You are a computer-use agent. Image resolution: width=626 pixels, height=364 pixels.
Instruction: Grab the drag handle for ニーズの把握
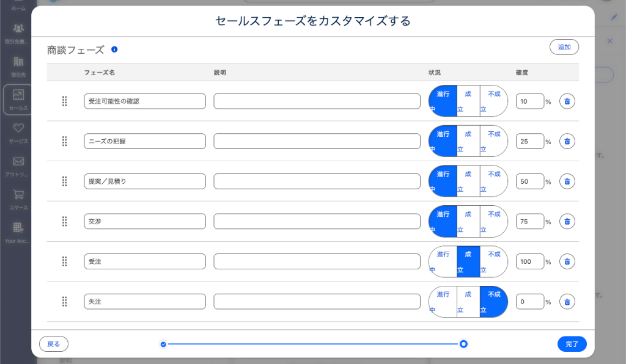[x=64, y=141]
